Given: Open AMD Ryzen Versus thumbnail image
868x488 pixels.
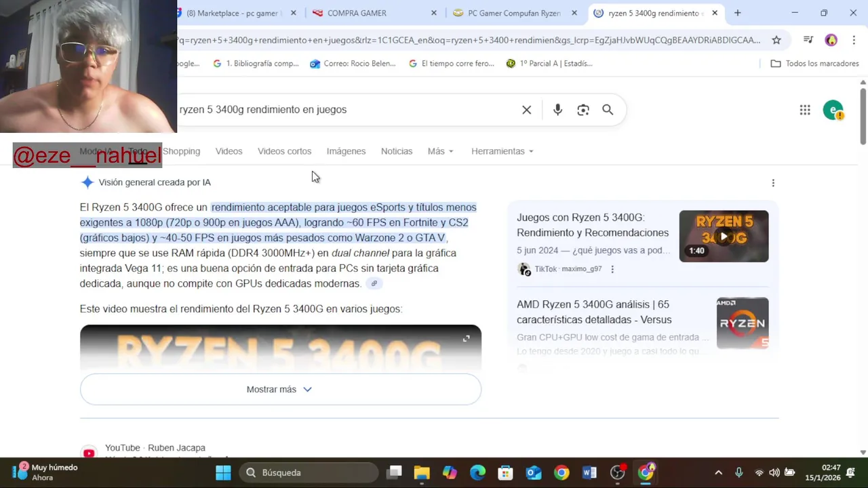Looking at the screenshot, I should coord(743,323).
